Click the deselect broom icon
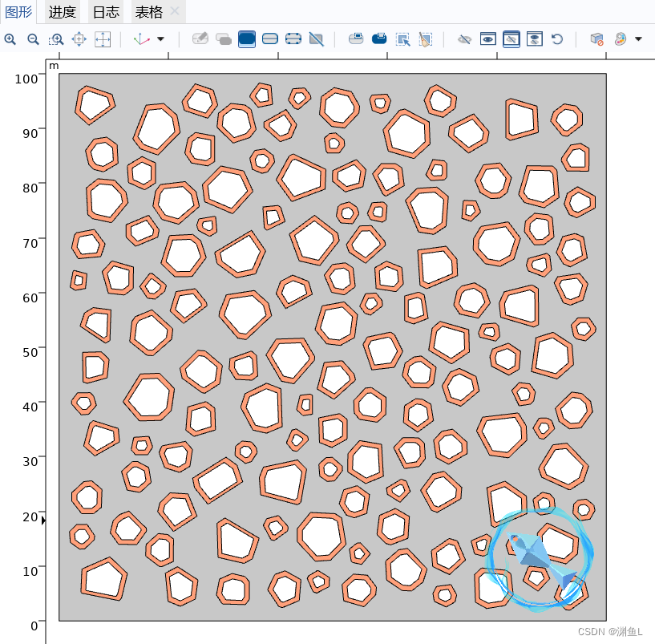This screenshot has height=644, width=655. coord(425,38)
